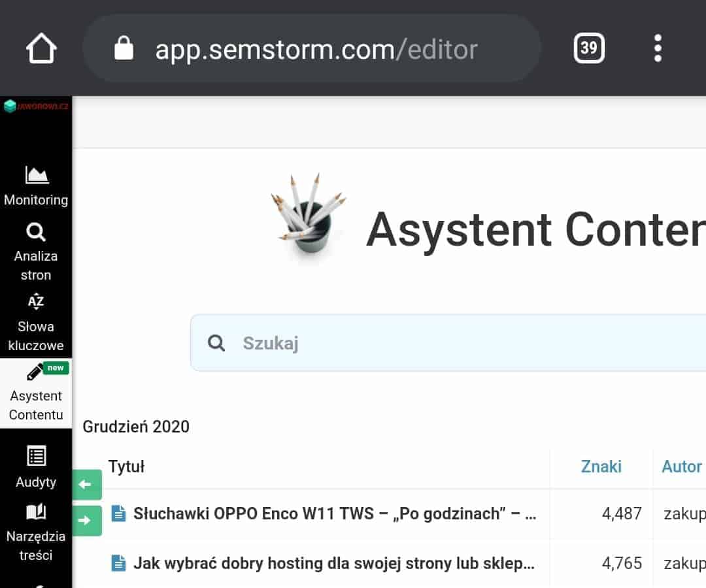
Task: Click into the Szukaj search field
Action: pos(448,343)
